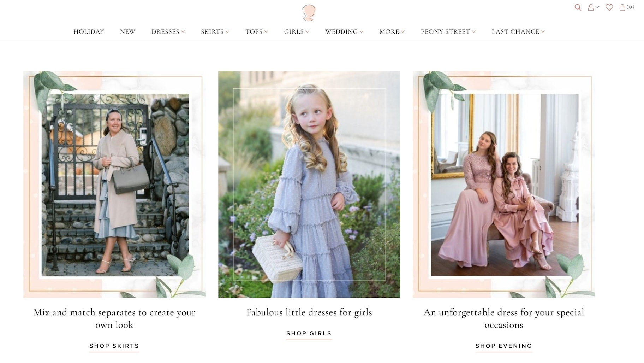
Task: Expand the Wedding menu chevron
Action: [362, 32]
